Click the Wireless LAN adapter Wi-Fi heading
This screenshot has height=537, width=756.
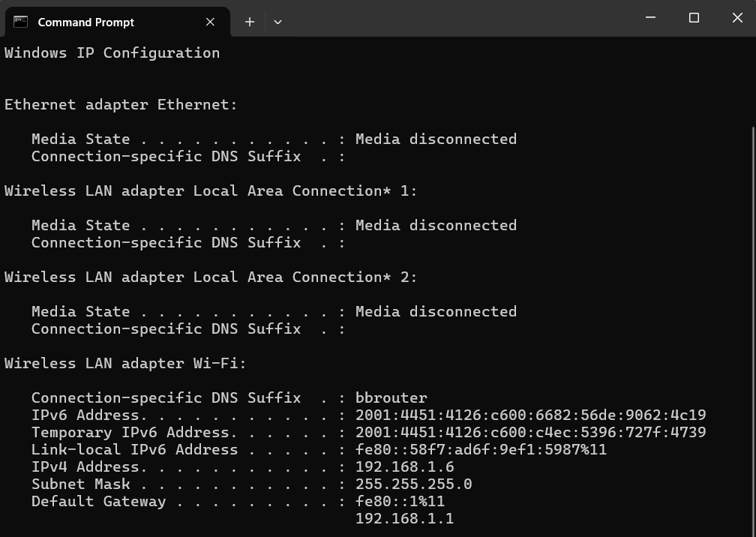pyautogui.click(x=125, y=364)
